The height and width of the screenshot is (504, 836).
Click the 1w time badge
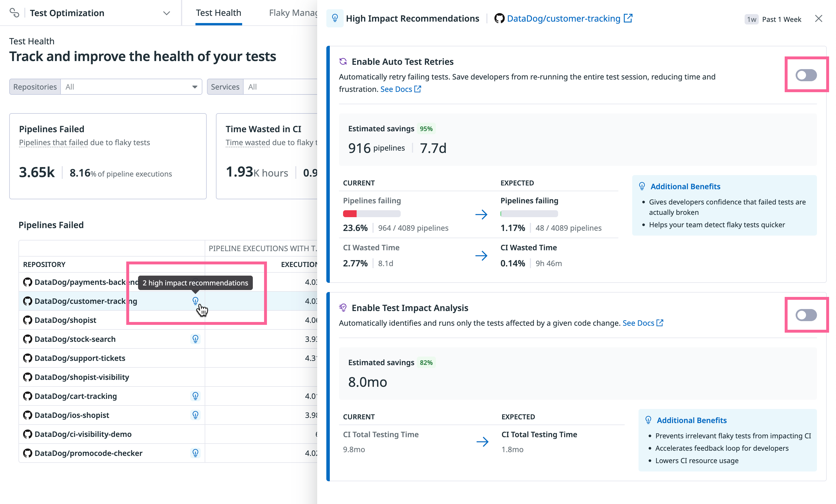[x=752, y=19]
